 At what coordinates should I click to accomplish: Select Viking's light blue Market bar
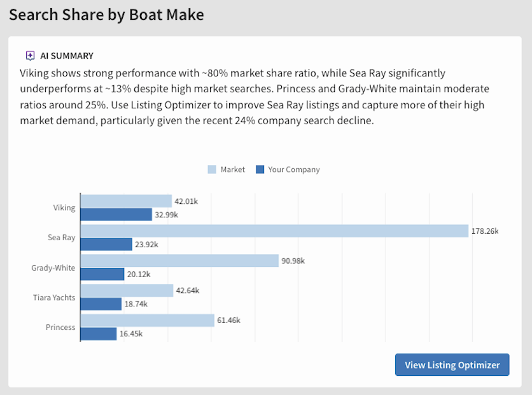pos(126,201)
